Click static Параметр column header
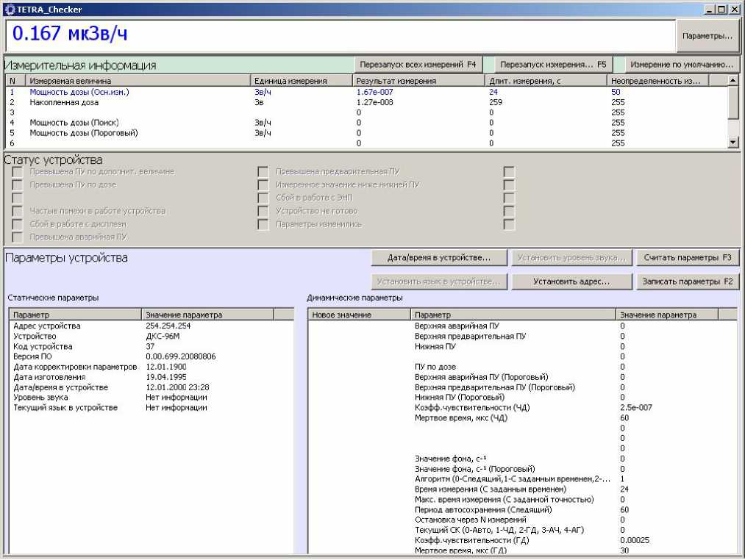Image resolution: width=745 pixels, height=560 pixels. tap(76, 315)
